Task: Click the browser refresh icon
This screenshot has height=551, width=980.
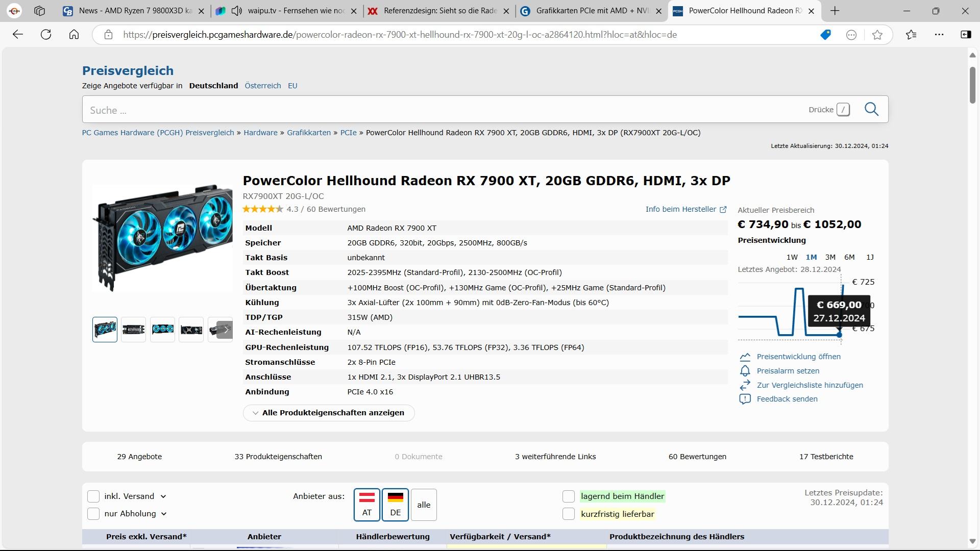Action: coord(46,35)
